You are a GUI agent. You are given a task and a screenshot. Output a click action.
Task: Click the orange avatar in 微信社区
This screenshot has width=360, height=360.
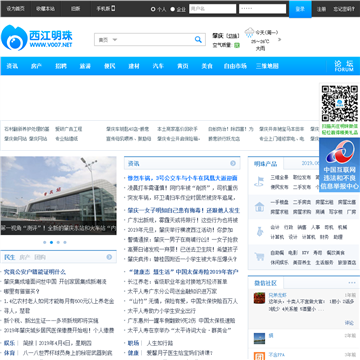pyautogui.click(x=259, y=356)
